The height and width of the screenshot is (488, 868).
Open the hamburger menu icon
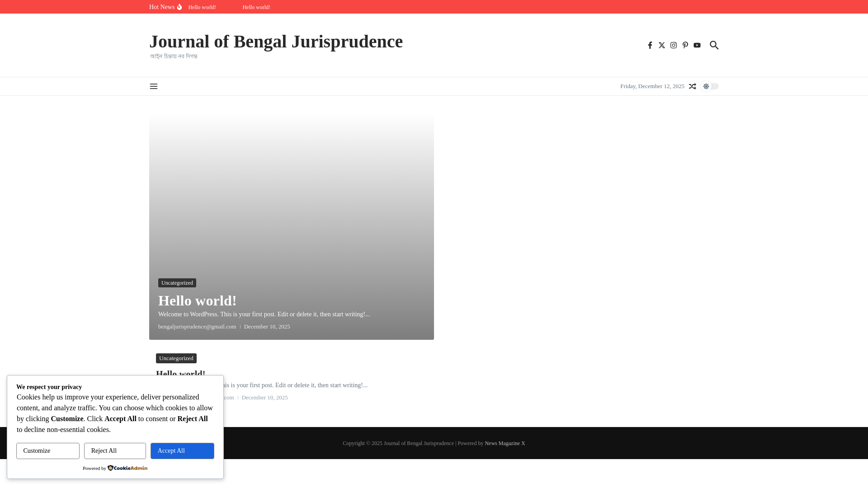point(154,86)
